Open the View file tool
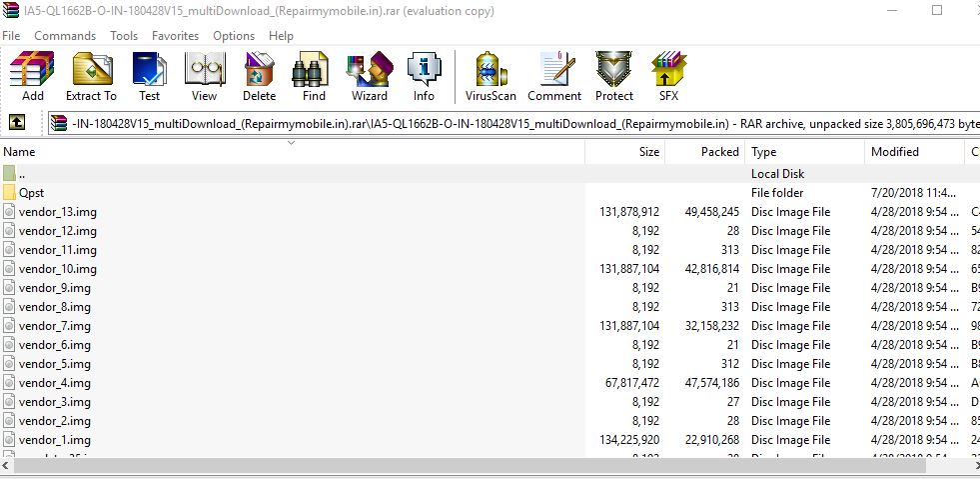The width and height of the screenshot is (980, 479). [204, 77]
